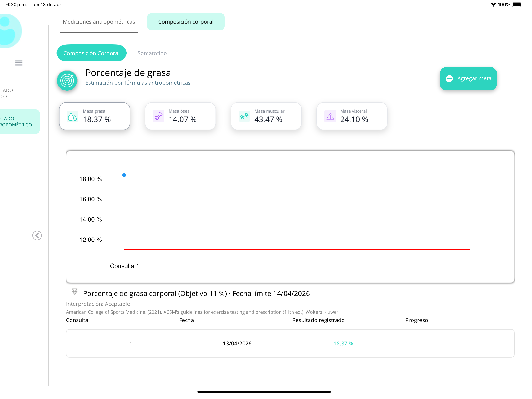The image size is (532, 399).
Task: Tap the Masa ósea bone icon
Action: [159, 116]
